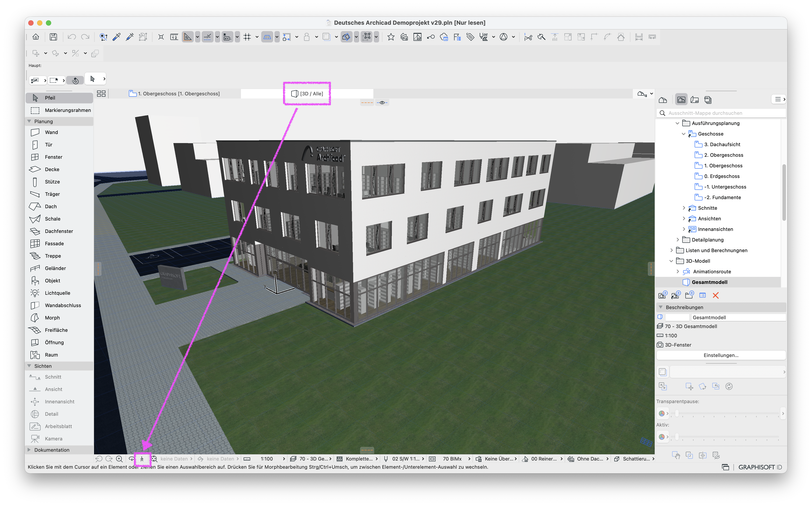Open the Publisher Sets navigator tab icon
812x506 pixels.
point(708,100)
